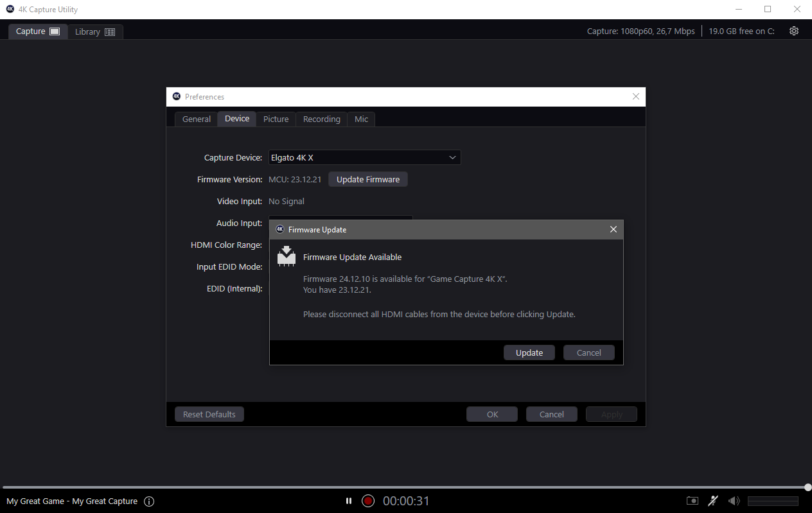Click the 4K Capture Utility app icon
Viewport: 812px width, 513px height.
point(10,10)
